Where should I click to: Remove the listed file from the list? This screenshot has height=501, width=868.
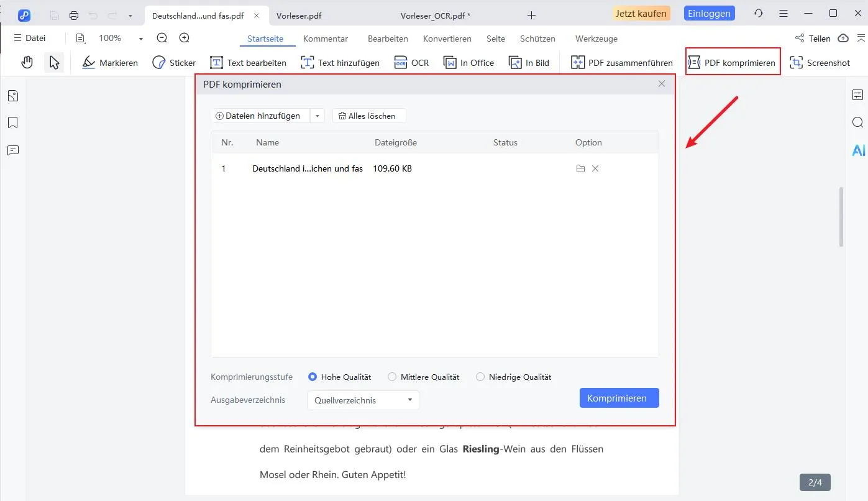tap(595, 168)
